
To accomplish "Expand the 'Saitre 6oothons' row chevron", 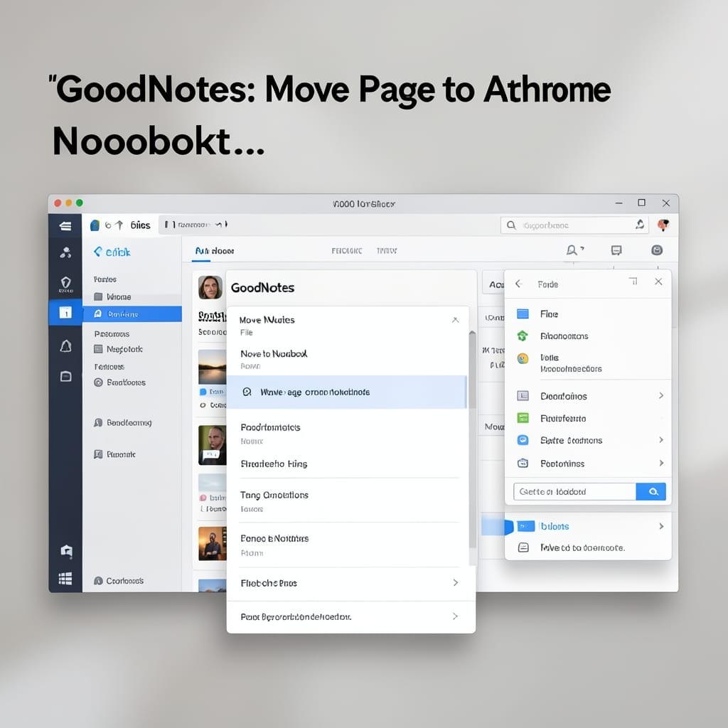I will [661, 439].
